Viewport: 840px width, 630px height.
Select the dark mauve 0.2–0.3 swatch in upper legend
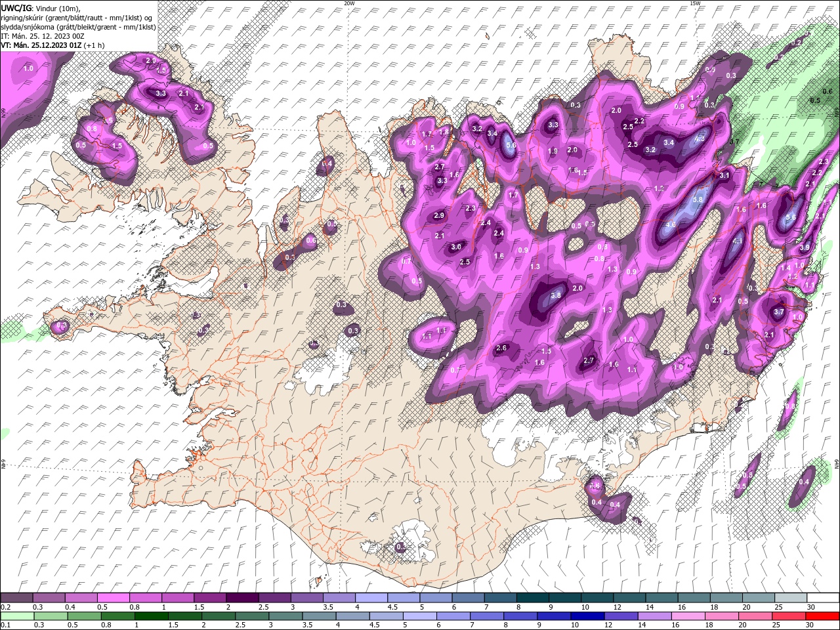[x=16, y=598]
